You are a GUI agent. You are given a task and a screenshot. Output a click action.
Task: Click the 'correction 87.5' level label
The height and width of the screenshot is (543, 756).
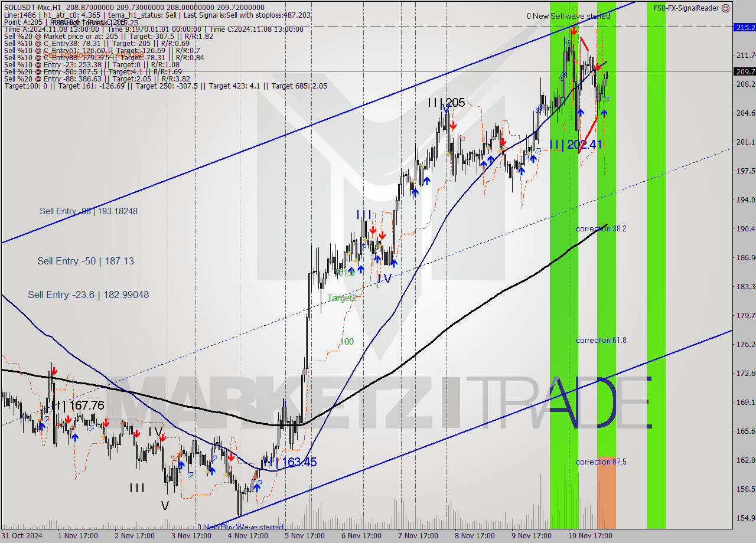[601, 462]
